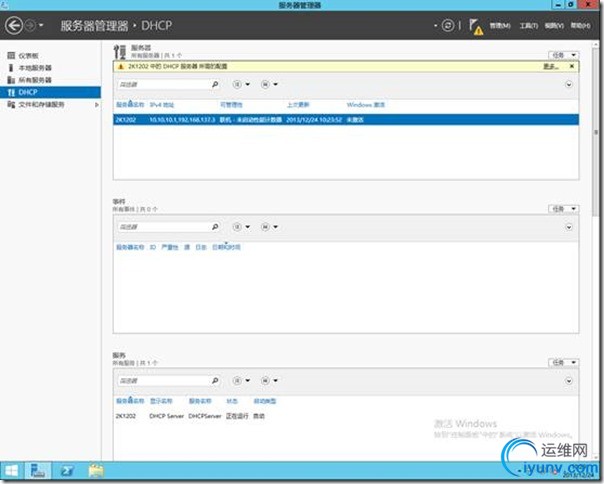
Task: Open 任务 dropdown in 服务 section
Action: 563,363
